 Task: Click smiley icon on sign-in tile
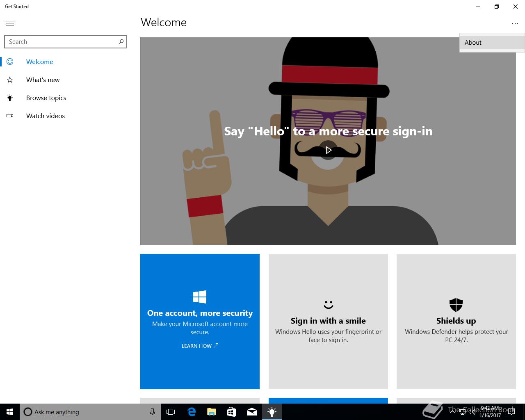point(328,305)
